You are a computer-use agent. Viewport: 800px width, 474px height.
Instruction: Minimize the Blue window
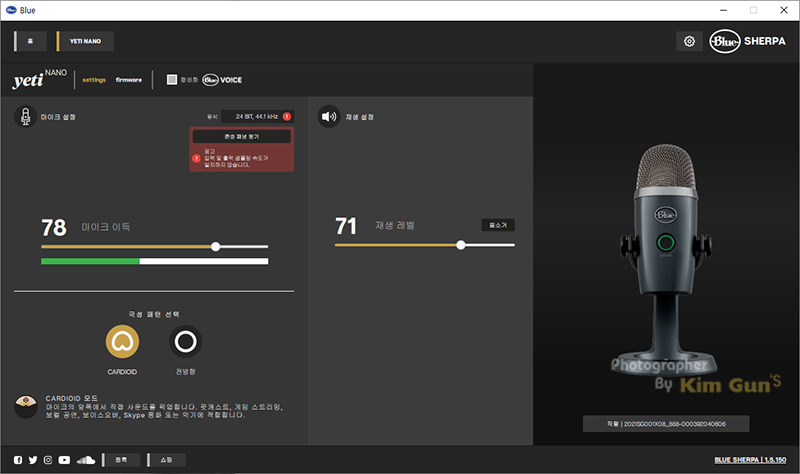coord(723,10)
